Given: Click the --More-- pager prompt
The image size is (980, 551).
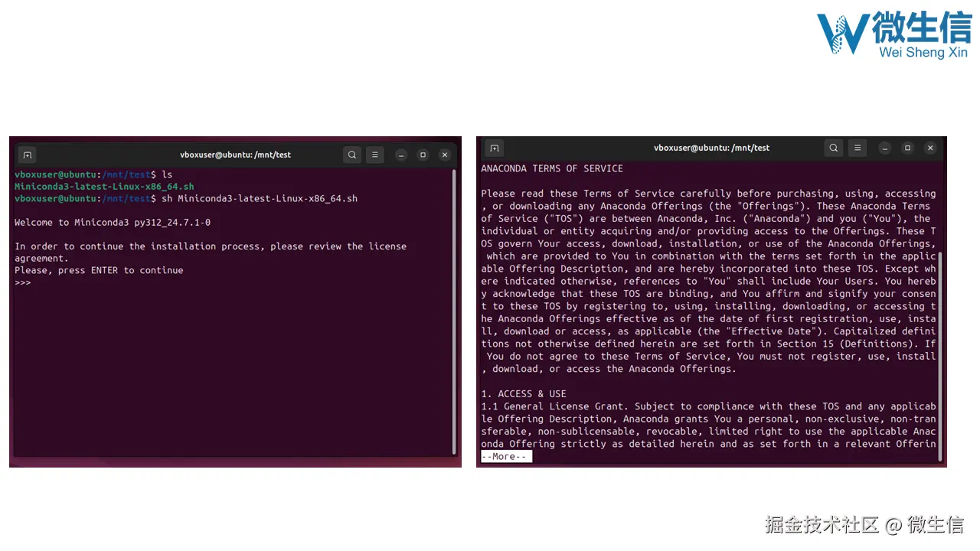Looking at the screenshot, I should pos(506,456).
